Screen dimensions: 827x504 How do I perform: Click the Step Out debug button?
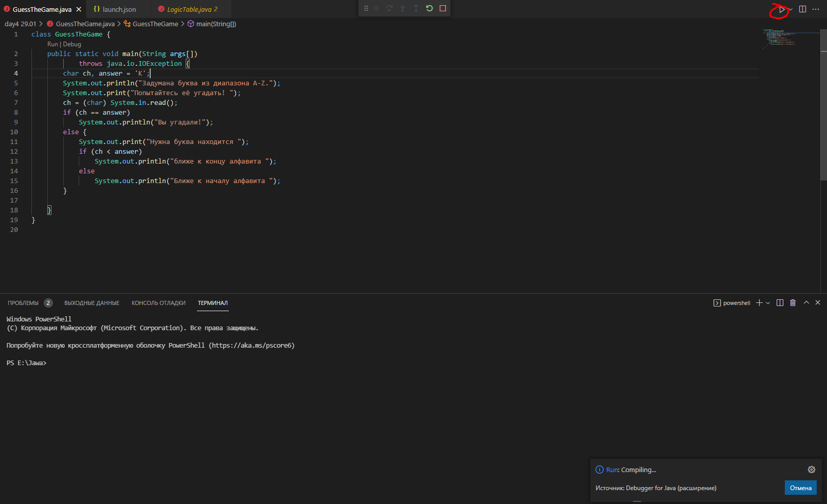click(x=416, y=8)
